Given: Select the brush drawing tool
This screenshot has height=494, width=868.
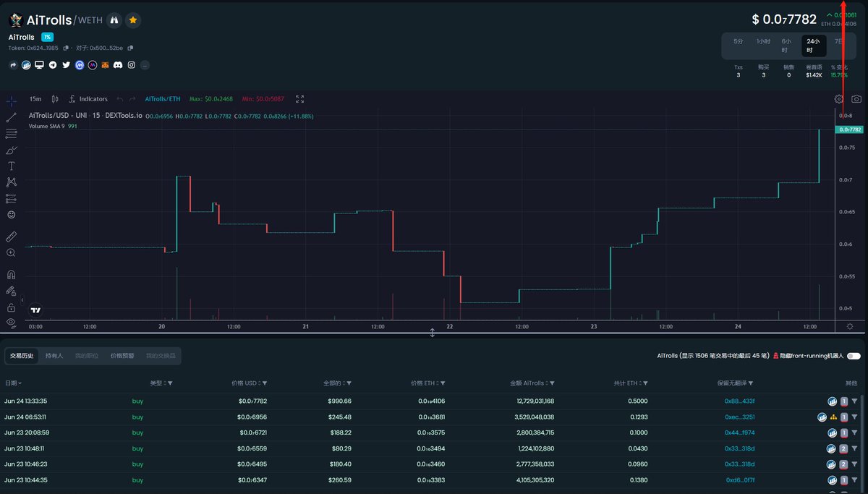Looking at the screenshot, I should pos(11,150).
